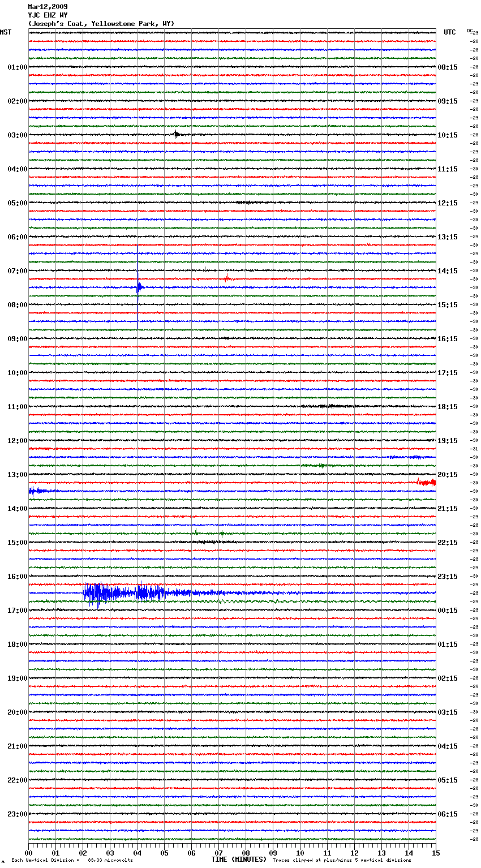
Task: Click the MST time label "20:00"
Action: coord(18,712)
